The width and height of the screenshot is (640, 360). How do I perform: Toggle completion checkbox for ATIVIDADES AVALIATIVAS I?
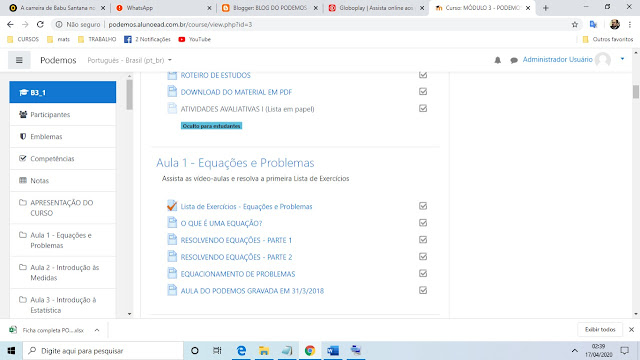(423, 108)
